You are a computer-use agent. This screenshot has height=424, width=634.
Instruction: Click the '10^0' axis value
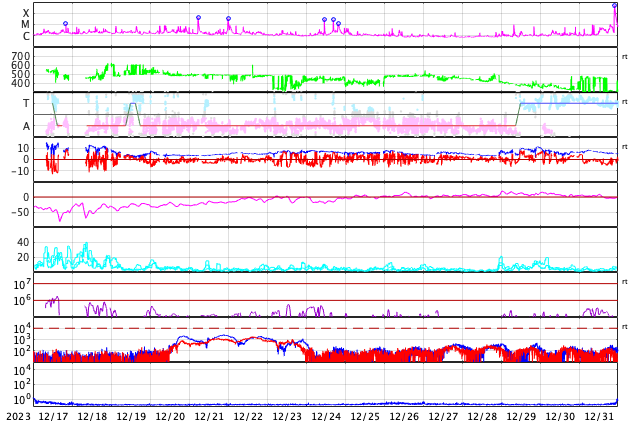[22, 400]
